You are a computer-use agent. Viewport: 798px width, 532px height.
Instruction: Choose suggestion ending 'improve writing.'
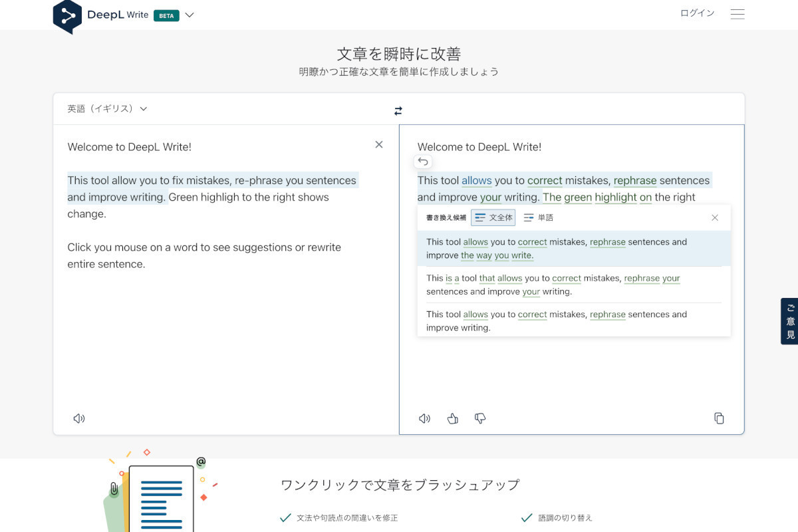point(574,321)
